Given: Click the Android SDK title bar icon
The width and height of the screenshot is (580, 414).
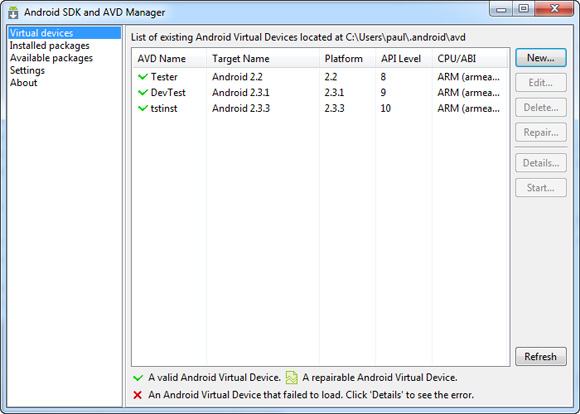Looking at the screenshot, I should [x=13, y=13].
